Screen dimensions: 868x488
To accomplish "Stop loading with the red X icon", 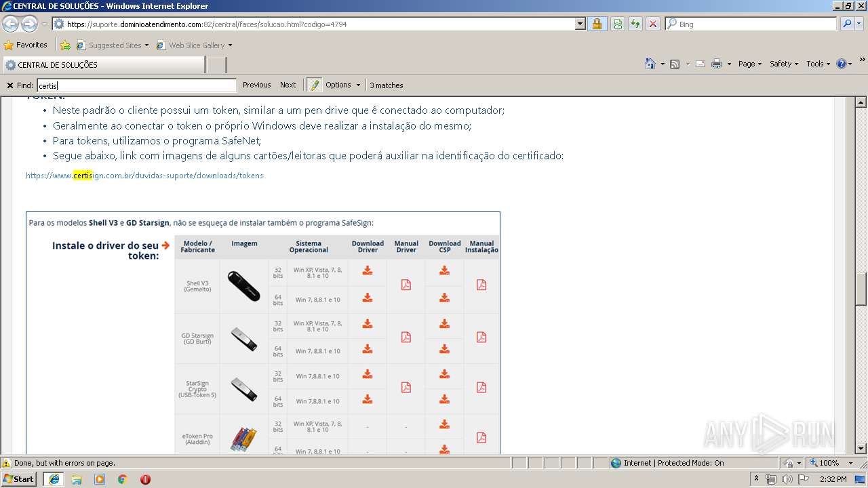I will pos(653,24).
